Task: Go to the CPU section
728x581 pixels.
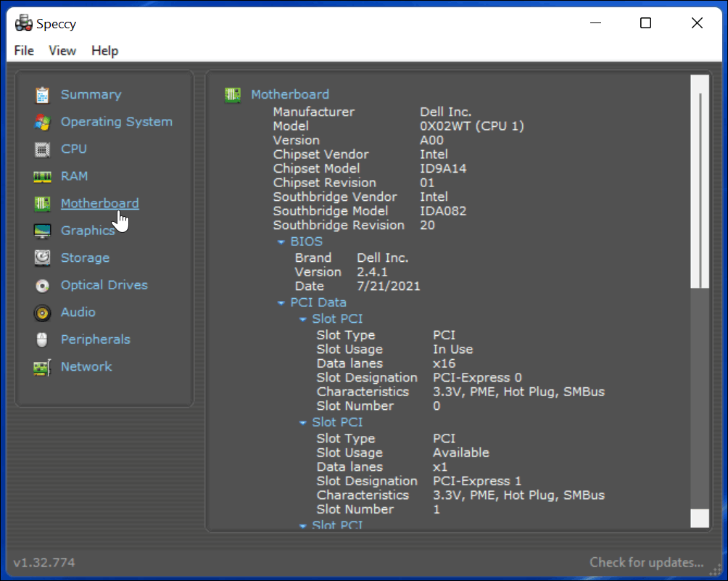Action: pos(74,149)
